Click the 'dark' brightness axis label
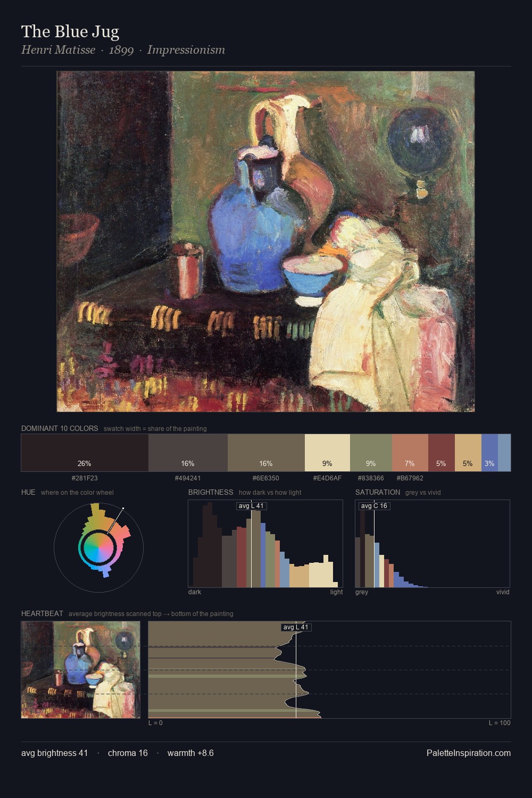Screen dimensions: 532x798 pyautogui.click(x=195, y=592)
